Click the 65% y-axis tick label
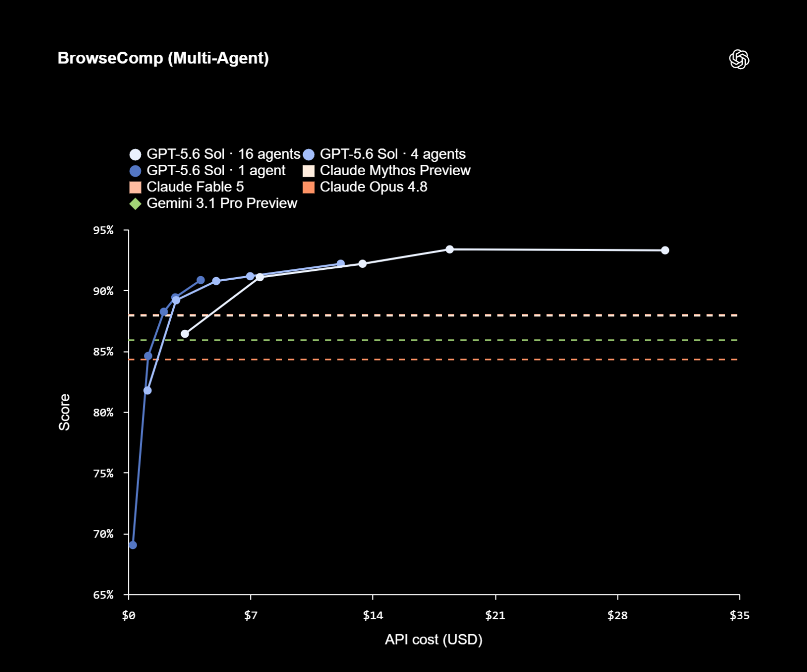The image size is (807, 672). [103, 595]
